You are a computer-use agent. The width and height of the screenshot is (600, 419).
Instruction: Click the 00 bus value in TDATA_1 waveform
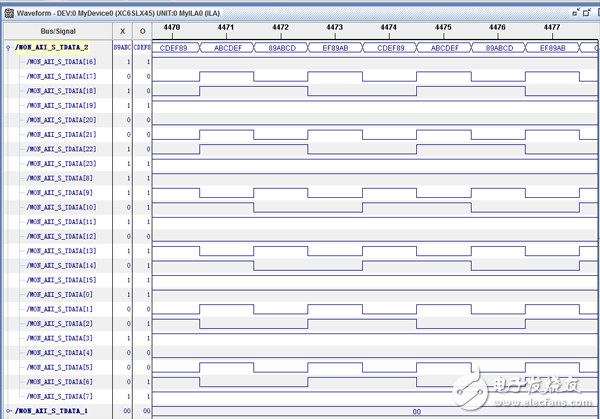pyautogui.click(x=417, y=412)
